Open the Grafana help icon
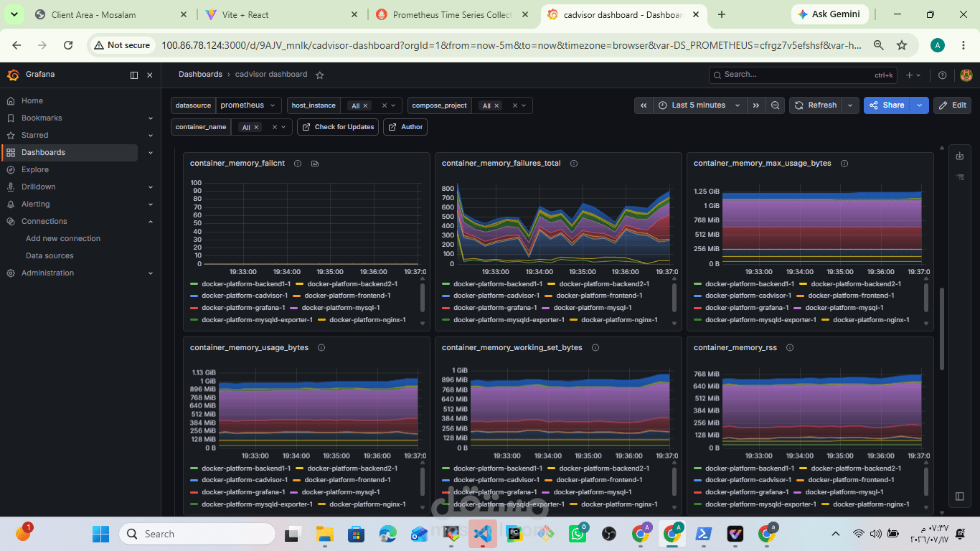 pyautogui.click(x=943, y=75)
